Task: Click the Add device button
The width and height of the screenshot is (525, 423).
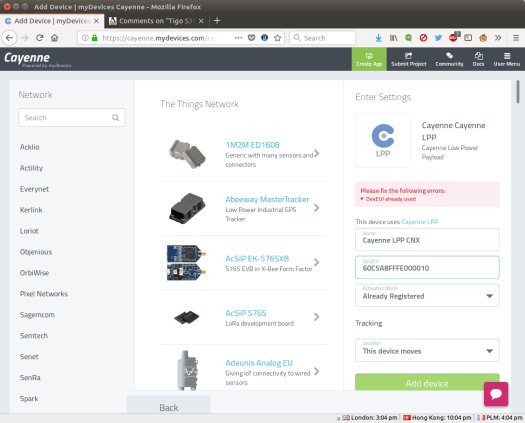Action: 427,382
